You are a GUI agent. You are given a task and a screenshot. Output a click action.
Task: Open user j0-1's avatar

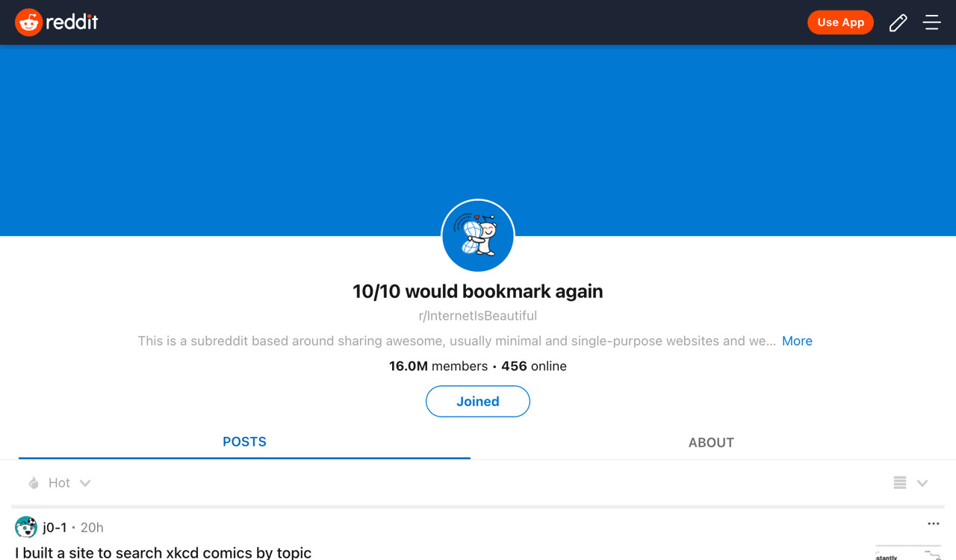click(26, 527)
